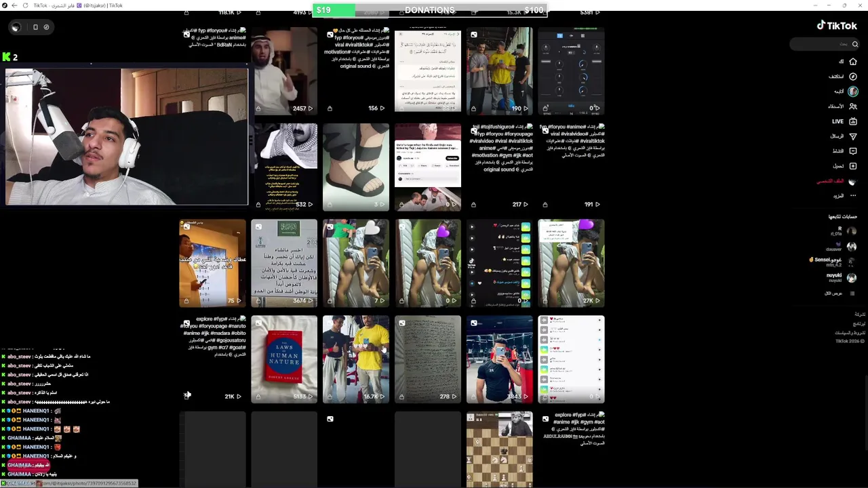Open the Activity notifications icon
868x488 pixels.
click(x=853, y=151)
